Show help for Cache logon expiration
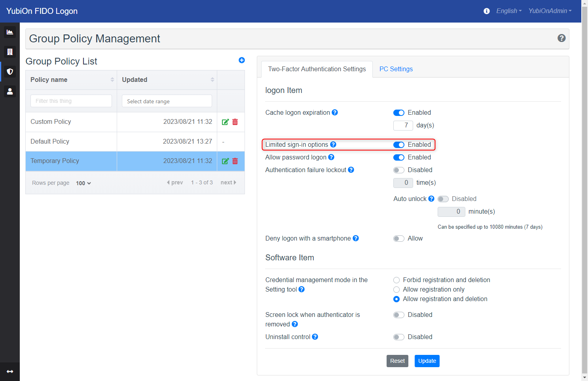This screenshot has width=588, height=381. pyautogui.click(x=335, y=112)
